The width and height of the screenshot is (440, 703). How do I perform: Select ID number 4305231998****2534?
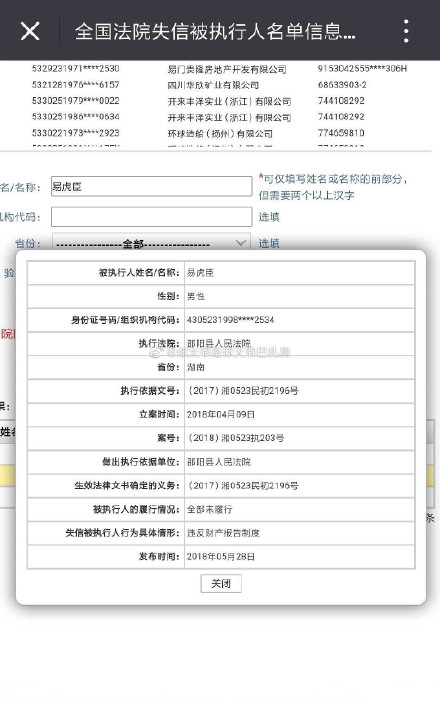pyautogui.click(x=230, y=320)
